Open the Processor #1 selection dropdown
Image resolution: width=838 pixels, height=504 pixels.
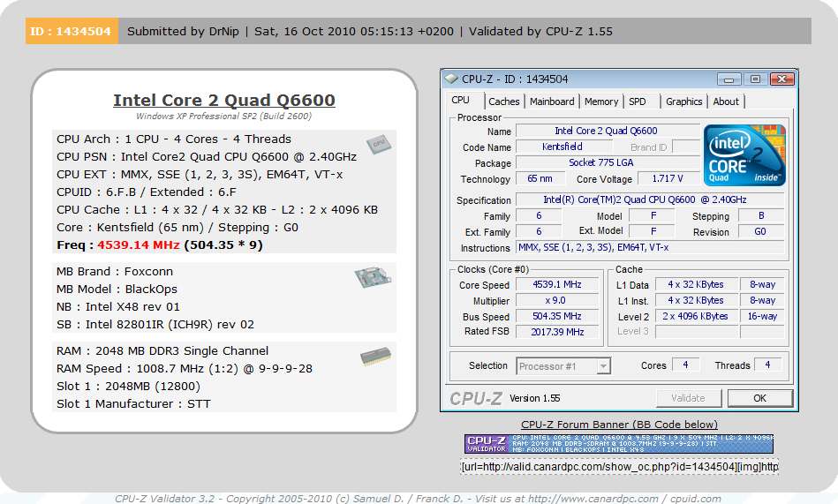click(x=563, y=366)
